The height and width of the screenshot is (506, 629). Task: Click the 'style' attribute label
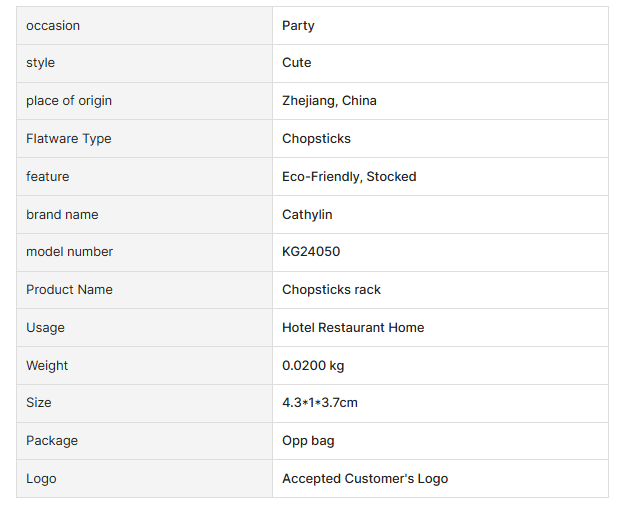[41, 63]
